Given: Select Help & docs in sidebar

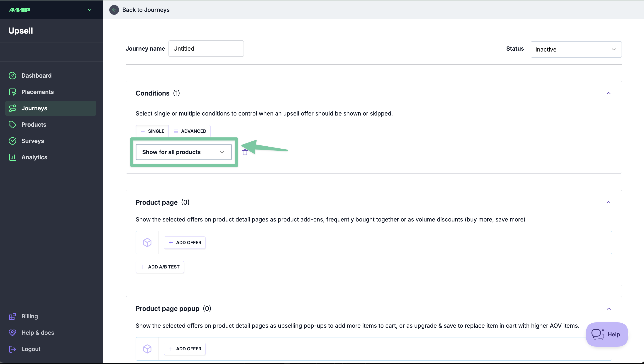Looking at the screenshot, I should point(37,332).
